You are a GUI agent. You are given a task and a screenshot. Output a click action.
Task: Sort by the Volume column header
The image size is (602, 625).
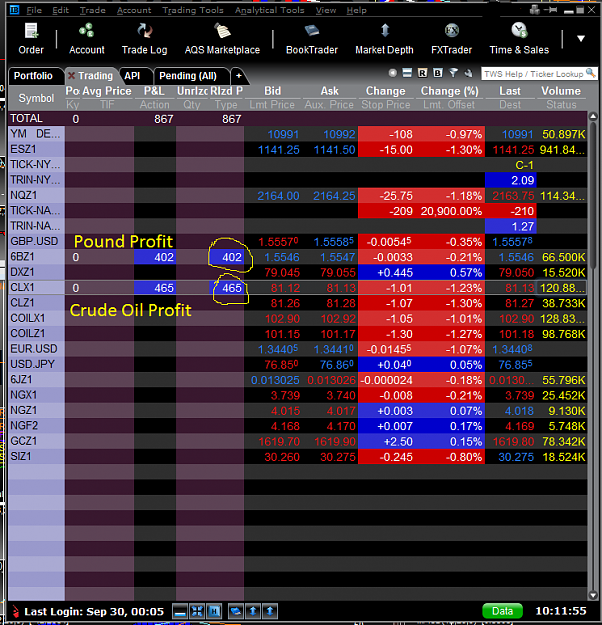[561, 91]
